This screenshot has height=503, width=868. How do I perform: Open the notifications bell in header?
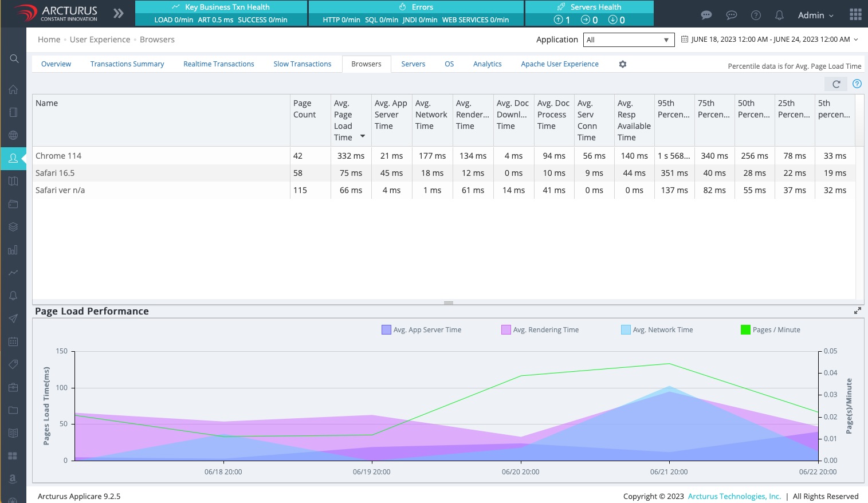coord(779,15)
